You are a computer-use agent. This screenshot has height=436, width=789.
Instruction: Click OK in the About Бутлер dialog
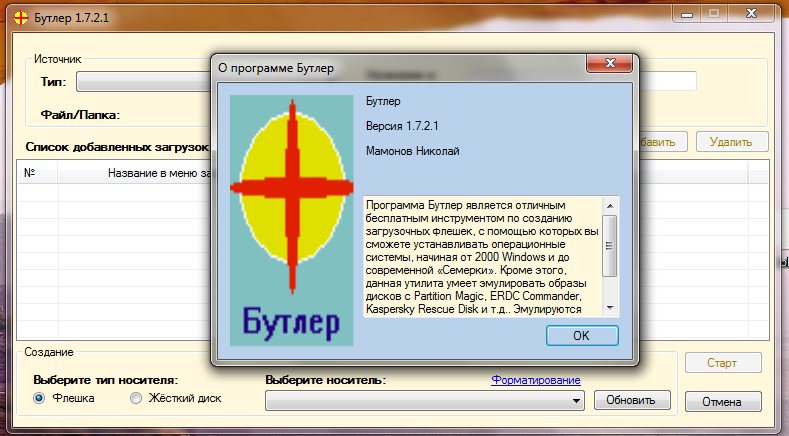(582, 336)
